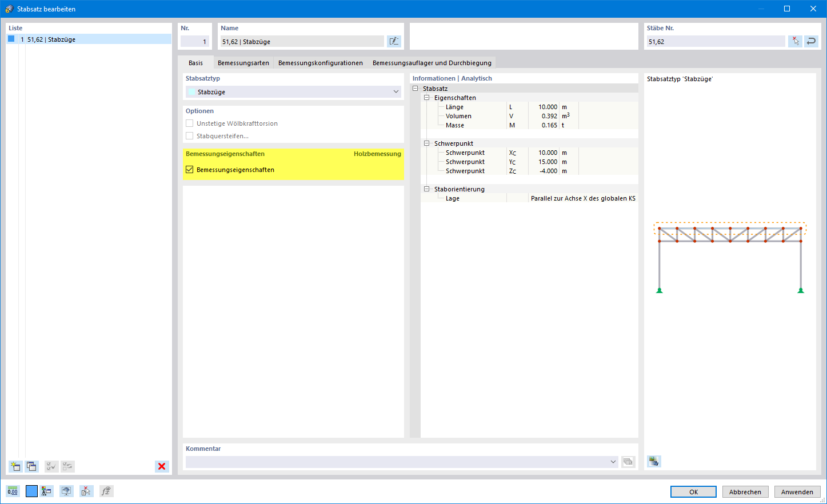Click the Länge value 10.000
Viewport: 827px width, 504px height.
548,107
